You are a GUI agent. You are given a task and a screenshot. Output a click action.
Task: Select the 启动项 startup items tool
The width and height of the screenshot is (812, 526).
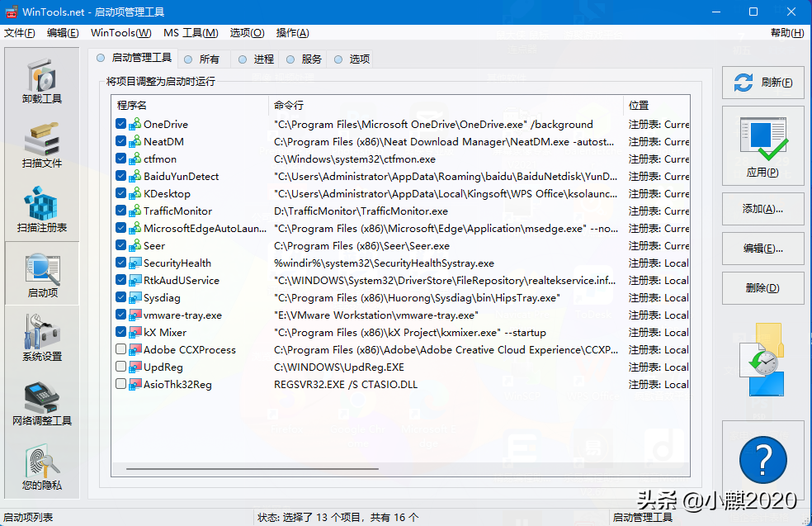tap(42, 274)
